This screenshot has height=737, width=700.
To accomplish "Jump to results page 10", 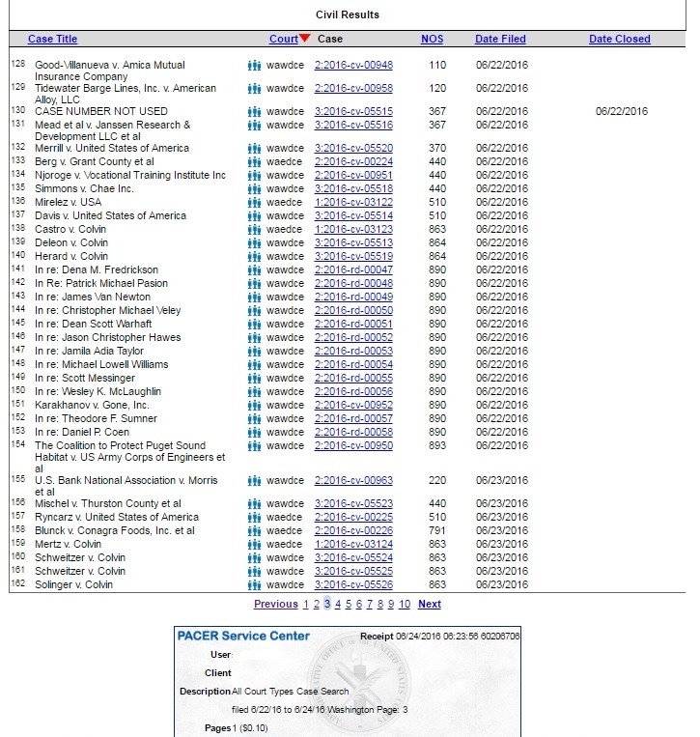I will coord(405,605).
